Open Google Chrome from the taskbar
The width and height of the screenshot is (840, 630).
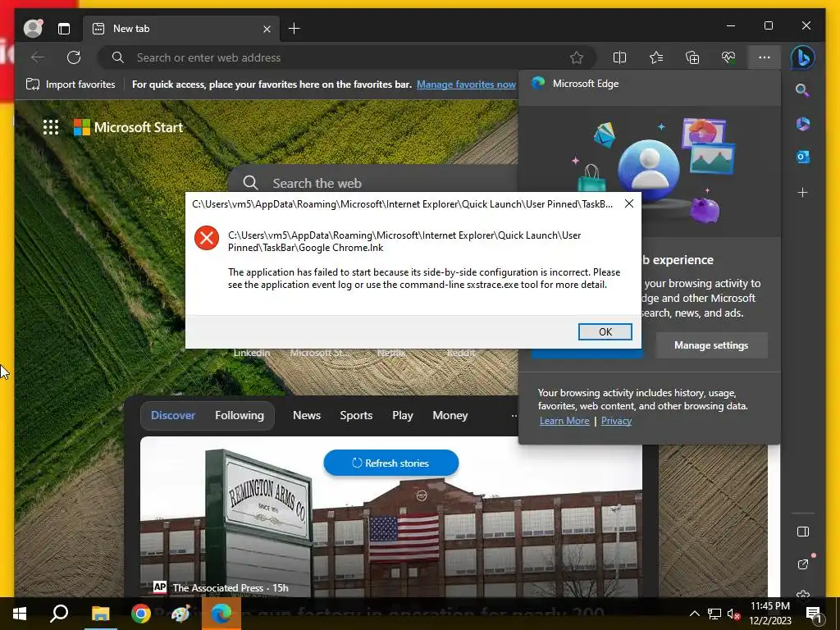point(140,614)
